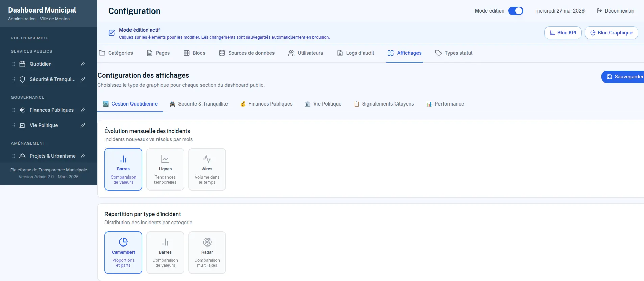Click 'Distribution des incidents par catégorie' text
The width and height of the screenshot is (644, 281).
tap(148, 223)
